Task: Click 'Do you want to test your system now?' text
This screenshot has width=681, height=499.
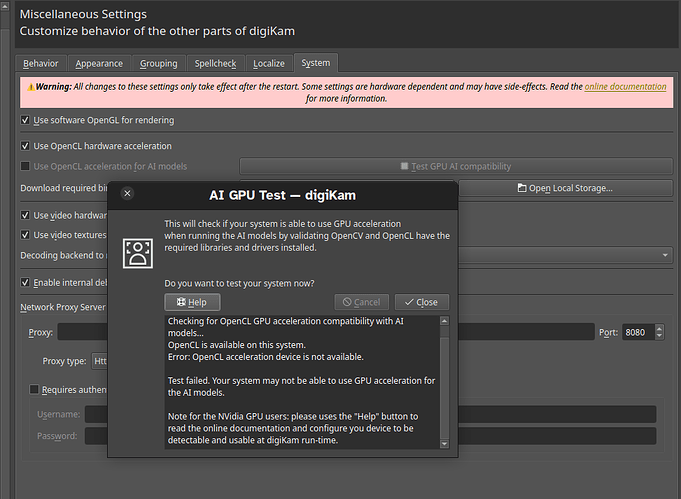Action: 239,283
